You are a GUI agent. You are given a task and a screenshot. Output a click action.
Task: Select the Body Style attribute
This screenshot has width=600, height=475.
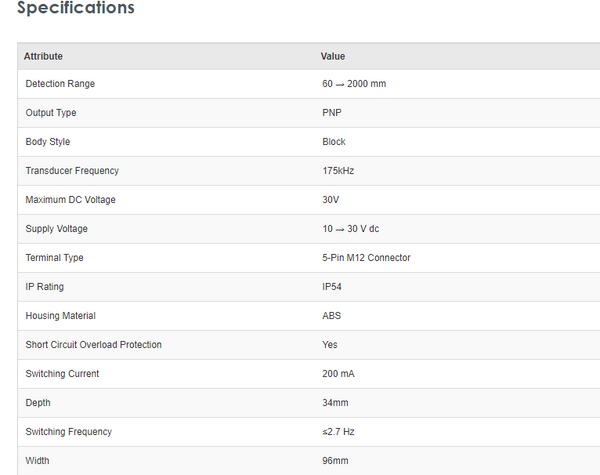click(48, 142)
